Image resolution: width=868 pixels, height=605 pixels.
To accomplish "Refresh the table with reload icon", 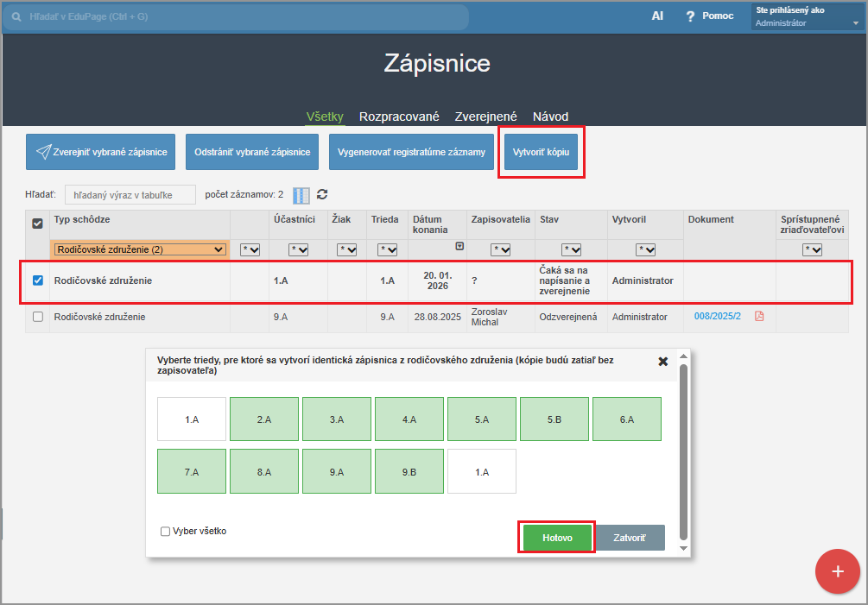I will pos(322,195).
